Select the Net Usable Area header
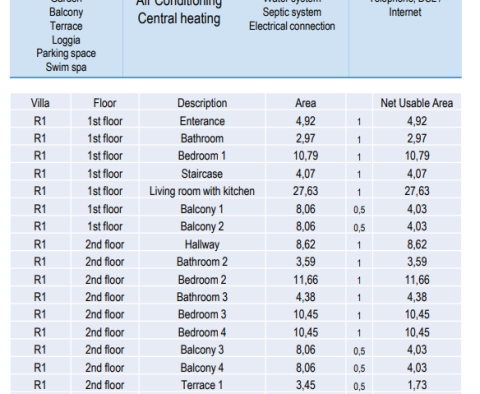The image size is (480, 394). (x=417, y=103)
